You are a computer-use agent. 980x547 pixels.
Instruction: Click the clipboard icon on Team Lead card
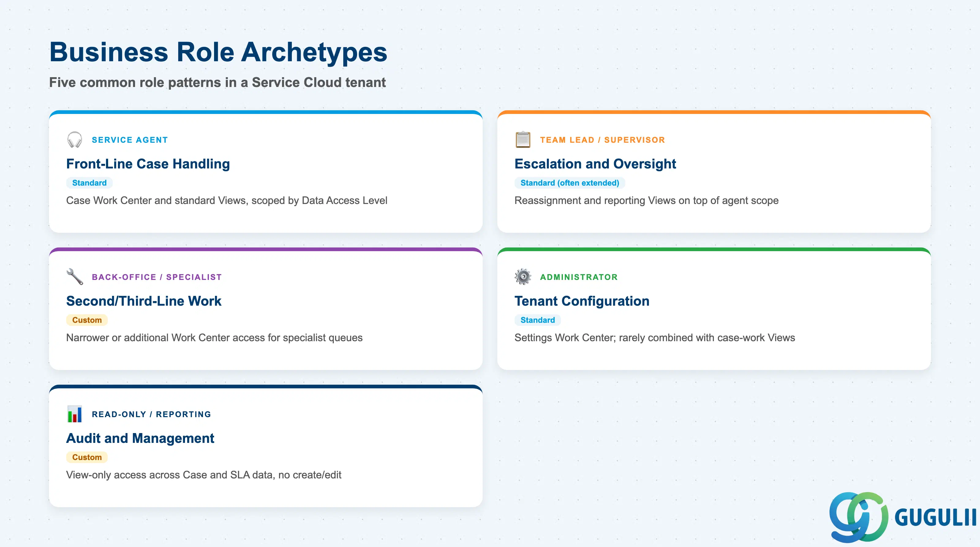523,140
